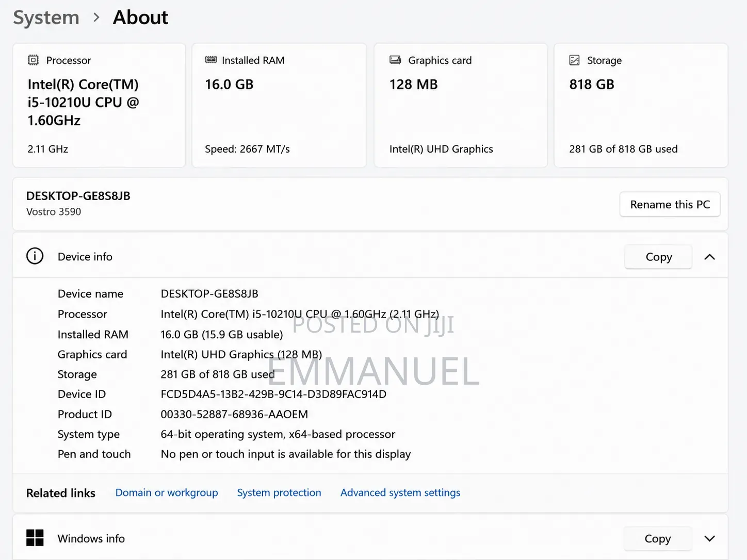Click the Windows logo icon

tap(35, 538)
